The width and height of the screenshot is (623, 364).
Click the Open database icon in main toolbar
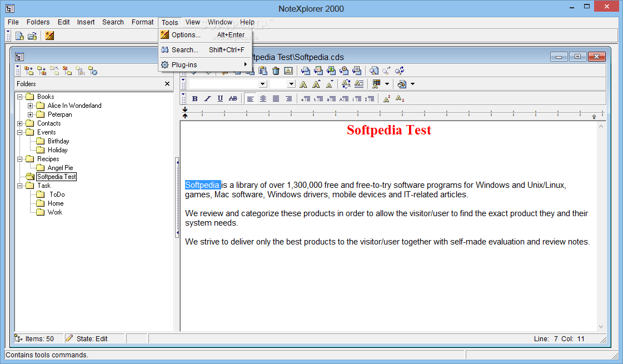(32, 36)
